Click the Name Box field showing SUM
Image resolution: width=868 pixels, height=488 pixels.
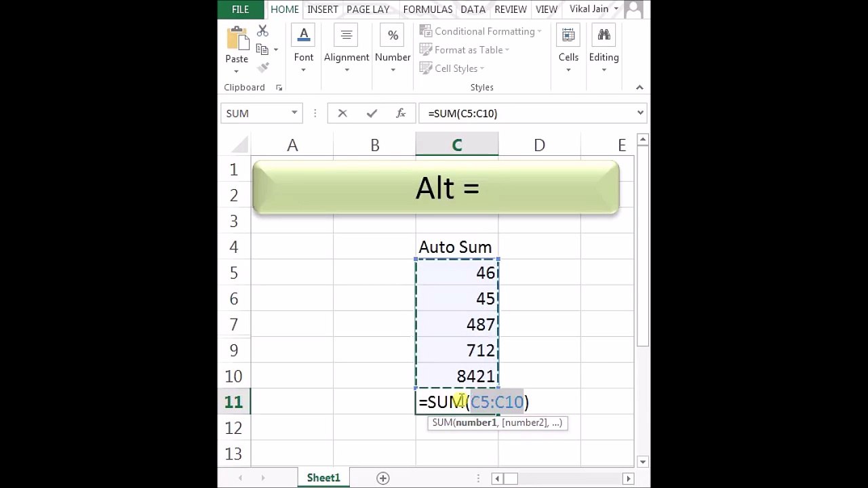[255, 113]
